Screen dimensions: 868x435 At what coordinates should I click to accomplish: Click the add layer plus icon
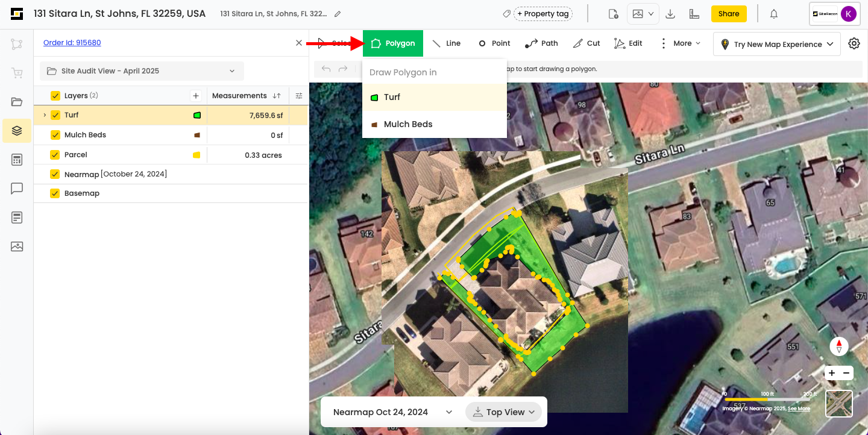195,96
